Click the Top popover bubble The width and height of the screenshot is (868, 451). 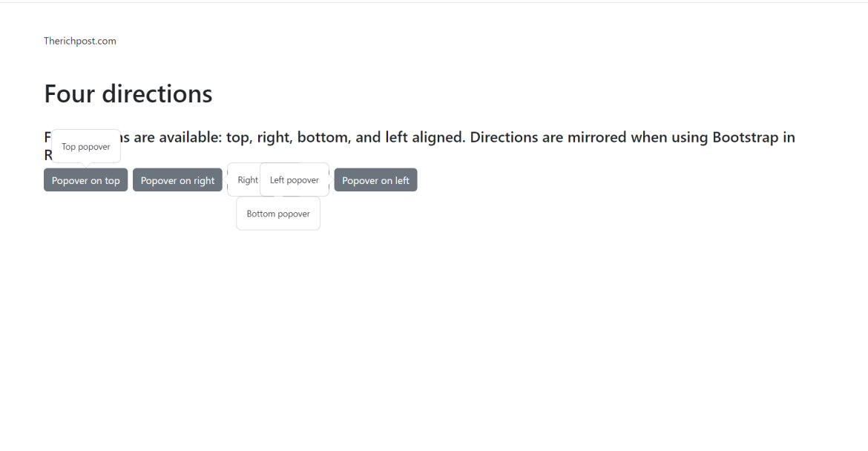(85, 146)
